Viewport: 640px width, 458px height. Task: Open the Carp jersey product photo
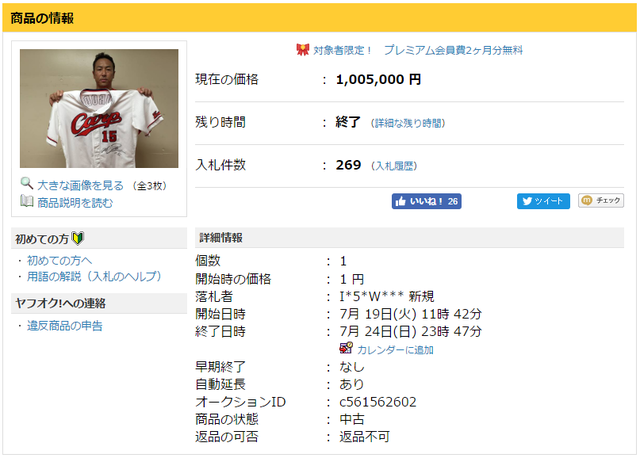coord(99,109)
